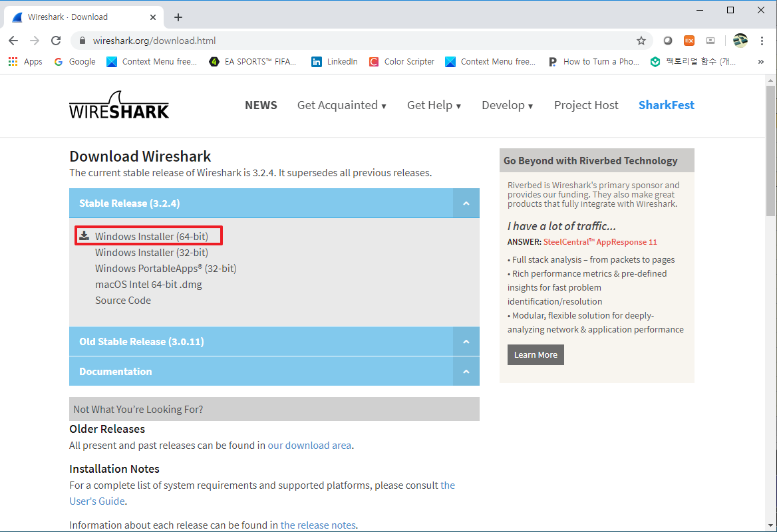The width and height of the screenshot is (777, 532).
Task: Toggle the Documentation section arrow
Action: click(466, 371)
